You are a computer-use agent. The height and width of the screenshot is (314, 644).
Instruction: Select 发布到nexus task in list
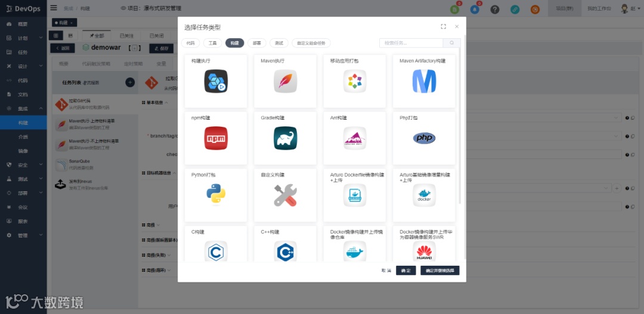click(x=95, y=184)
